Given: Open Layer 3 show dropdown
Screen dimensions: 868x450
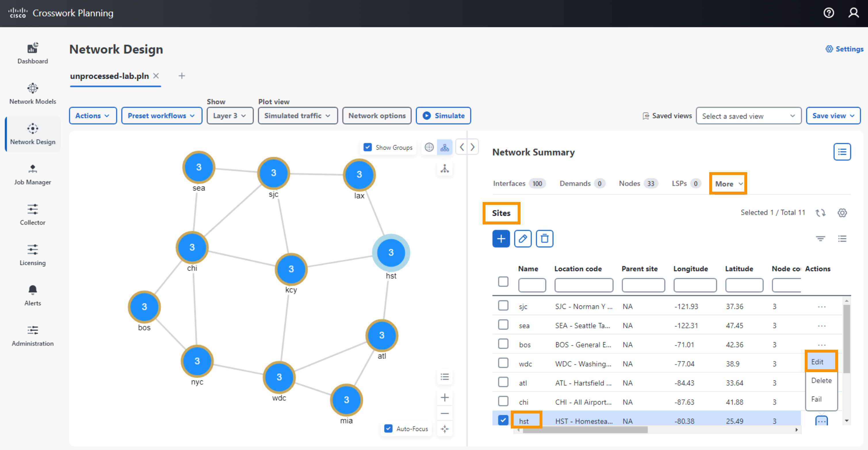Looking at the screenshot, I should coord(230,116).
